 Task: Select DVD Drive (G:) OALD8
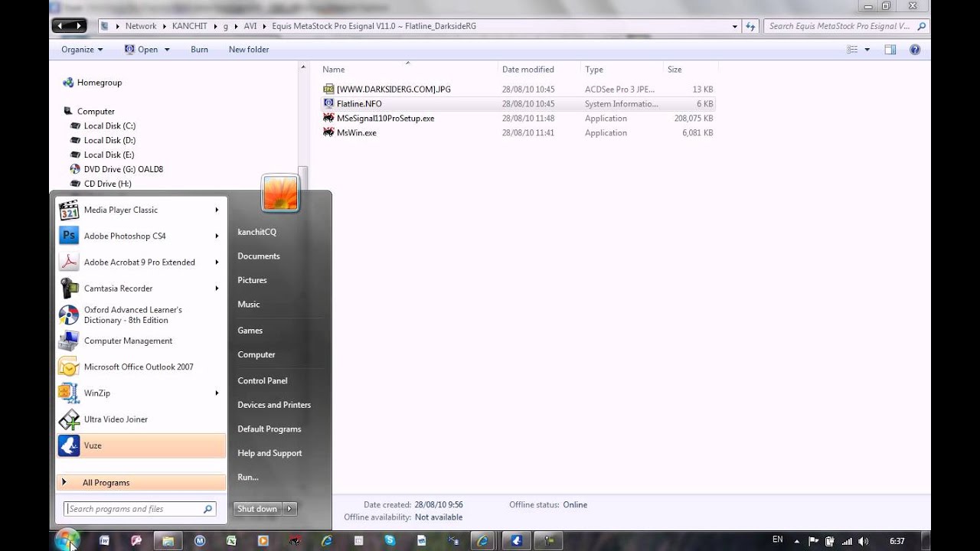point(123,169)
